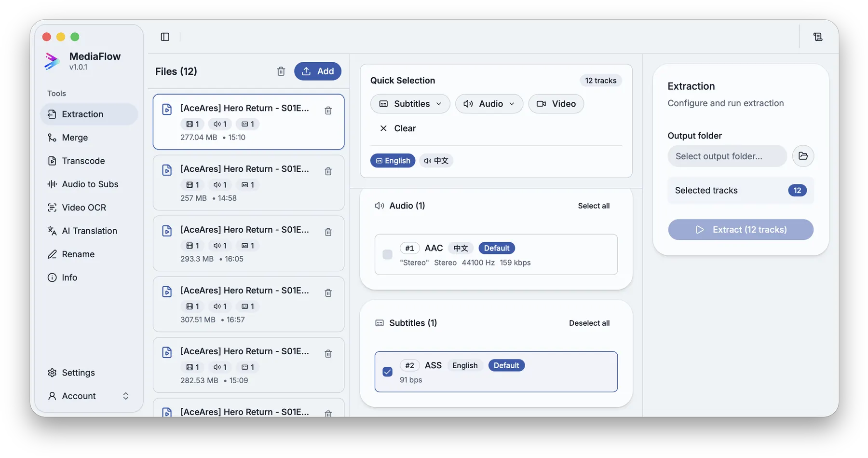
Task: Open the Rename tool
Action: 89,254
